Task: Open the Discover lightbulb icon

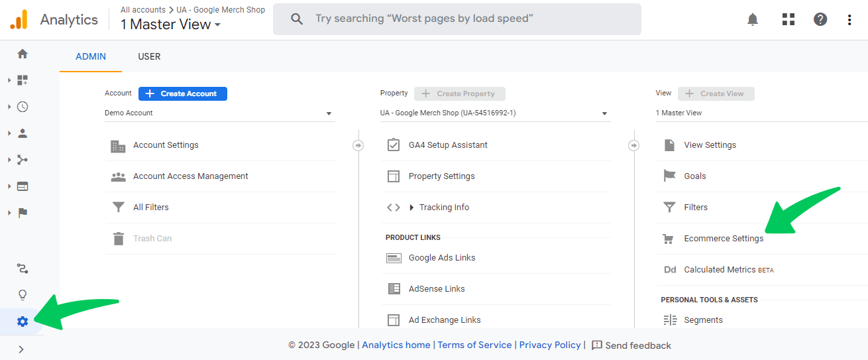Action: 23,295
